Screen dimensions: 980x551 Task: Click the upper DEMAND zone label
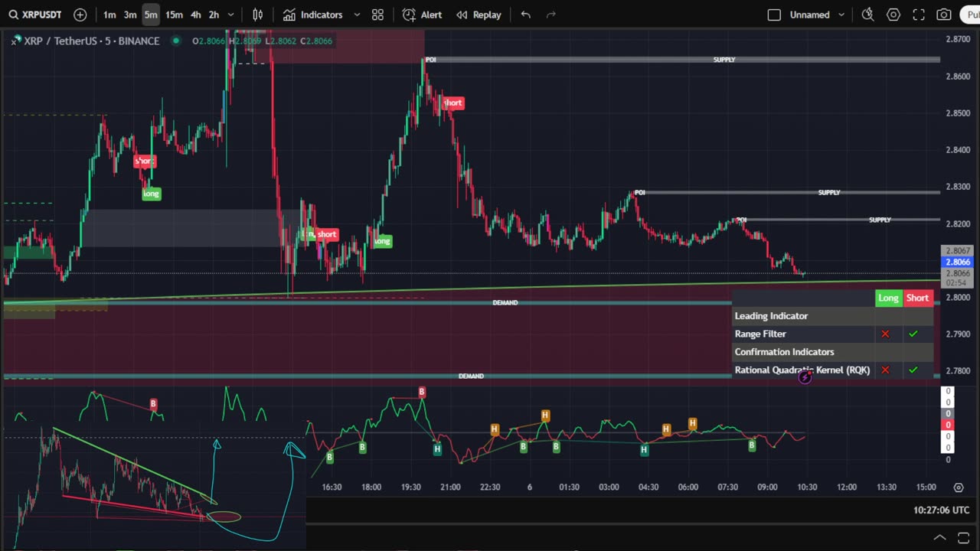point(505,303)
